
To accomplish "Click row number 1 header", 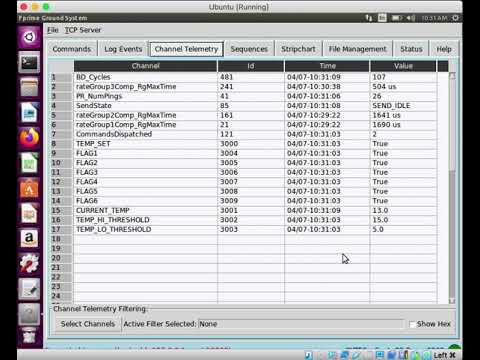I will (61, 77).
